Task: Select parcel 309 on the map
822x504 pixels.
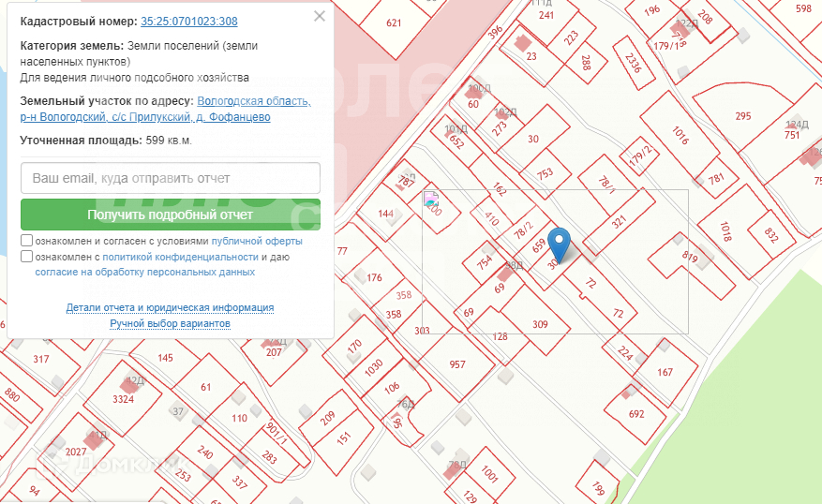Action: pyautogui.click(x=540, y=324)
